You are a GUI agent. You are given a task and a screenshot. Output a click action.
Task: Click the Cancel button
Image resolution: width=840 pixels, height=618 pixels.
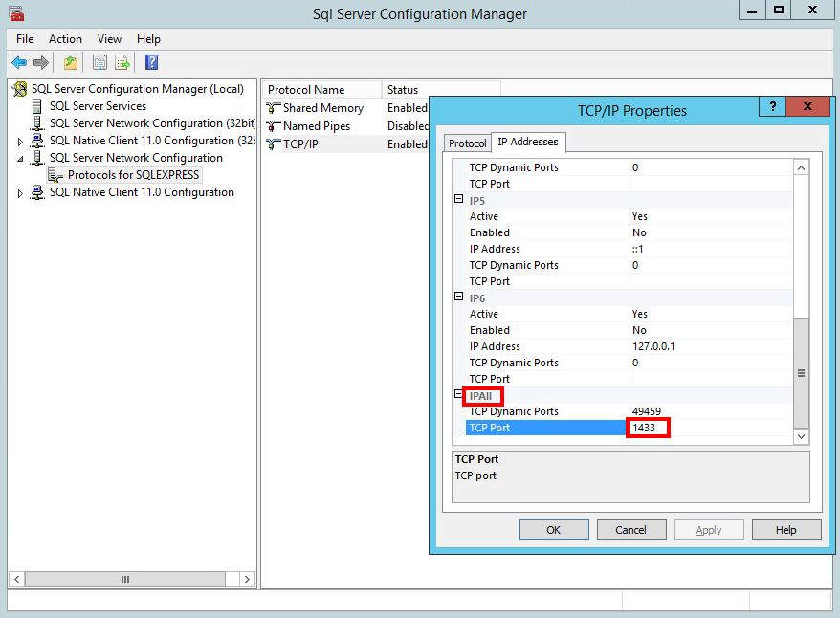point(631,529)
